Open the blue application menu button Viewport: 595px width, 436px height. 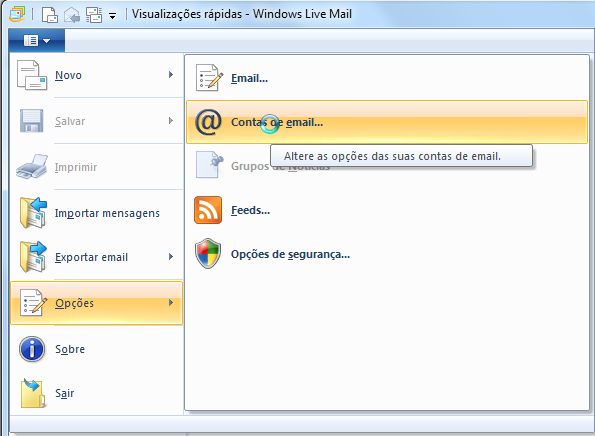pyautogui.click(x=37, y=40)
